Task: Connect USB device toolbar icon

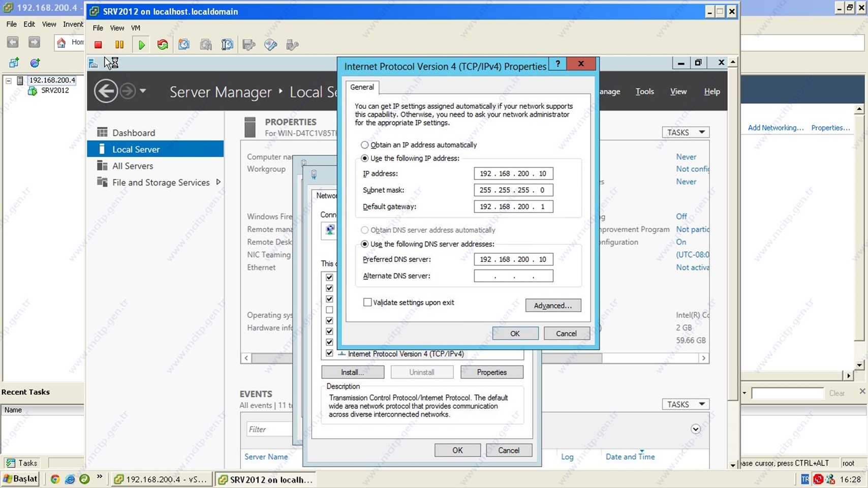Action: click(x=292, y=45)
